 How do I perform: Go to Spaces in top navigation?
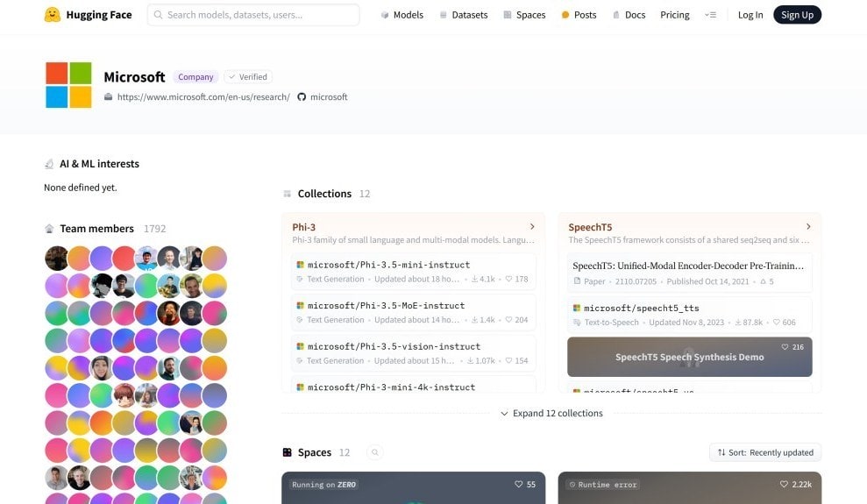(x=524, y=15)
